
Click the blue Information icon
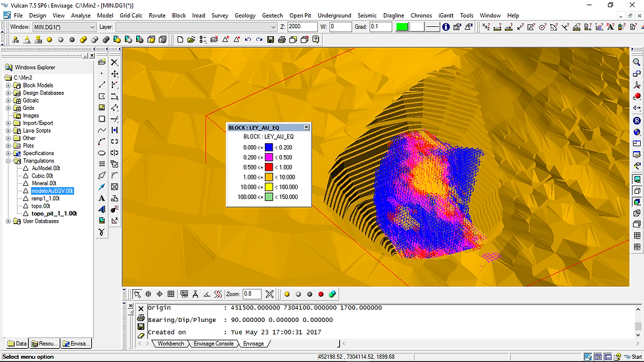point(446,27)
